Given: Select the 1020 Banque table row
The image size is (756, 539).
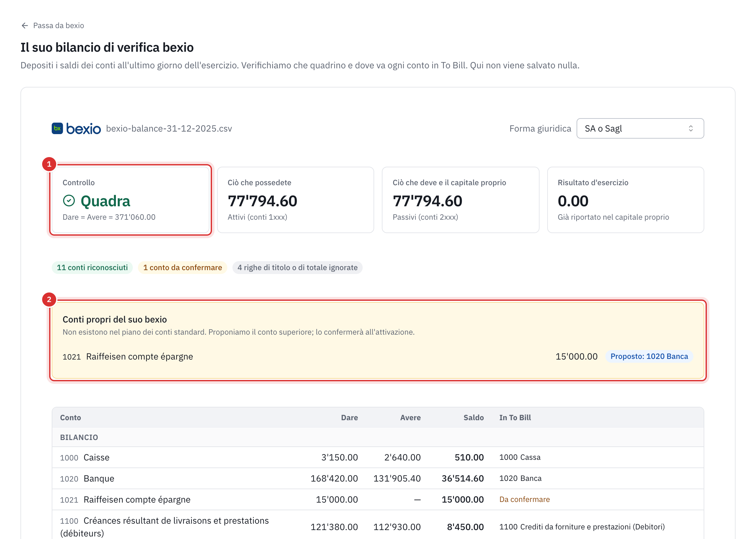Looking at the screenshot, I should pyautogui.click(x=378, y=478).
